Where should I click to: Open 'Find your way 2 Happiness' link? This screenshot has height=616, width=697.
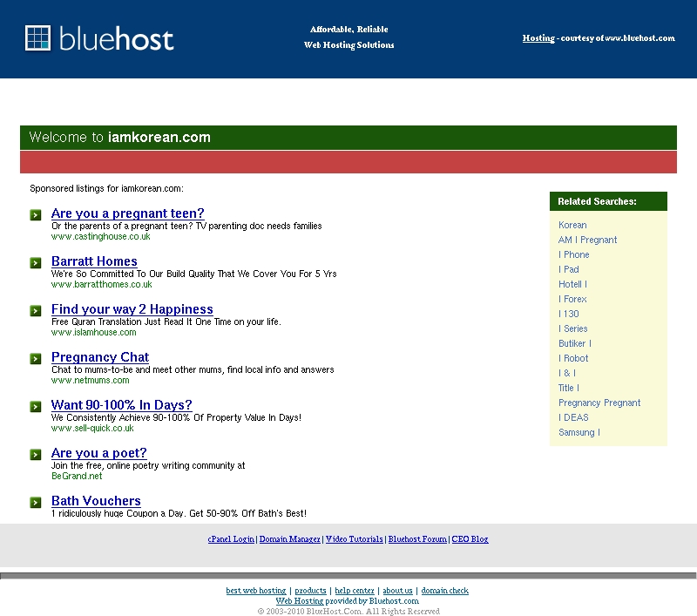pos(132,309)
